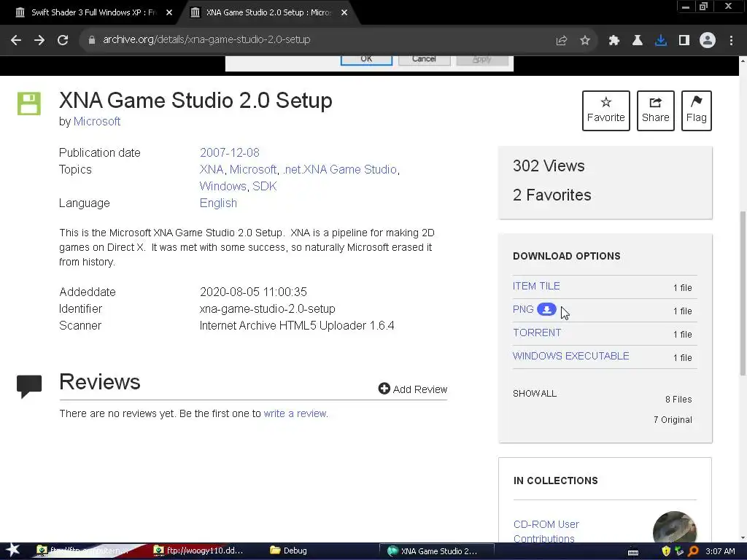Click the OK button in the preview image
The image size is (747, 560).
click(366, 60)
